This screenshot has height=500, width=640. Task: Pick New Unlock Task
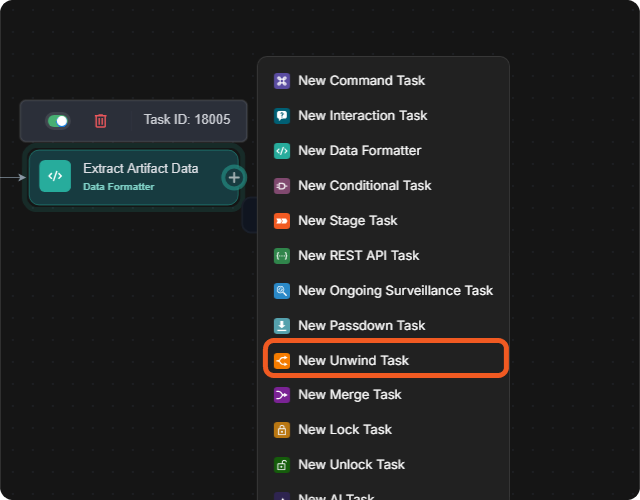[x=383, y=465]
